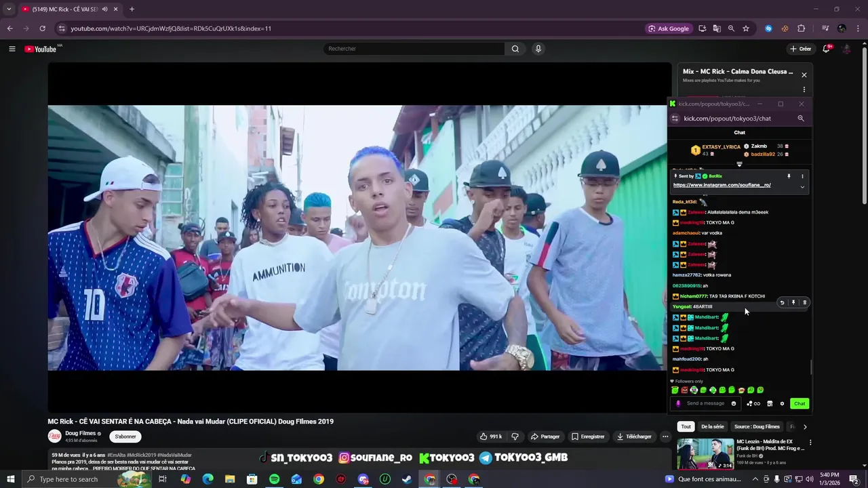Mute the tab via the audio icon

pyautogui.click(x=104, y=9)
